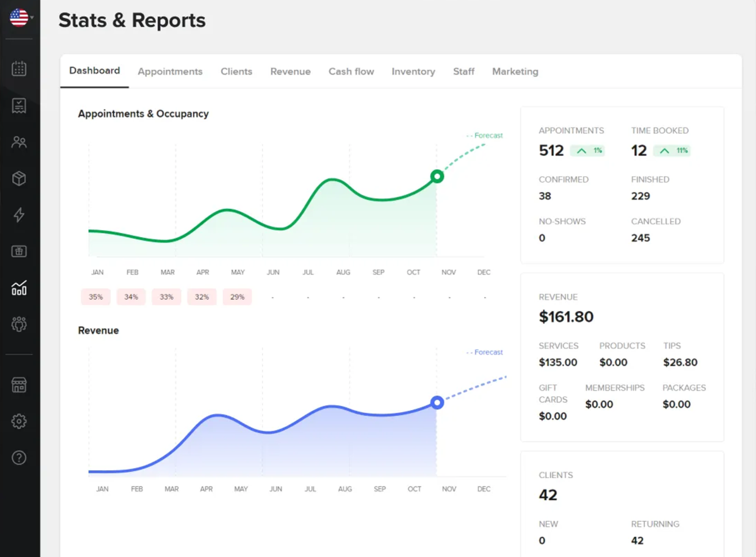
Task: Open the team management icon in sidebar
Action: point(19,324)
